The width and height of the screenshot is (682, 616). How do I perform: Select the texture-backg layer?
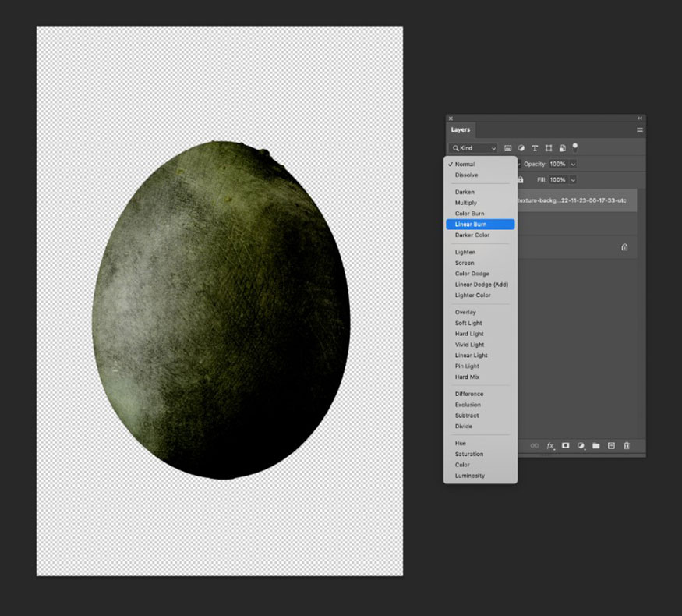click(x=578, y=200)
